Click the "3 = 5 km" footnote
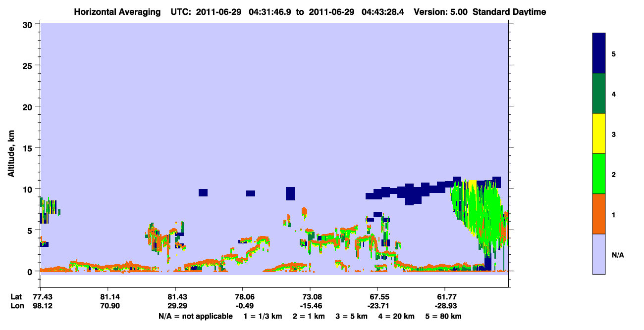 click(351, 316)
